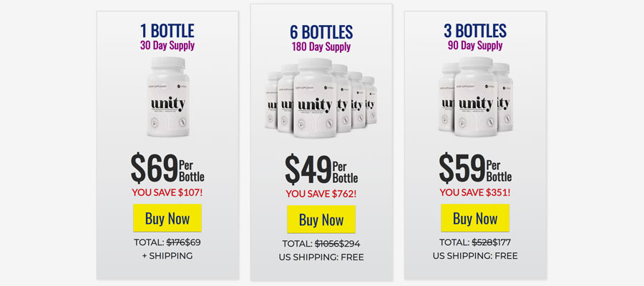Viewport: 644px width, 286px height.
Task: Click the 3 BOTTLES heading
Action: pos(475,31)
